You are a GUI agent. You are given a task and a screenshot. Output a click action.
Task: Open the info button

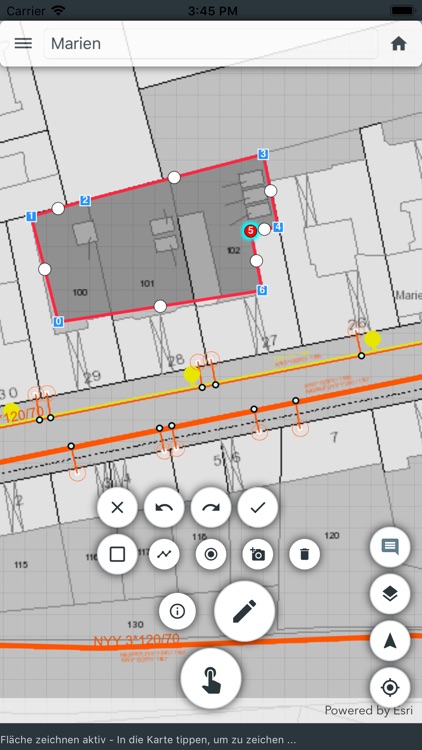tap(178, 611)
